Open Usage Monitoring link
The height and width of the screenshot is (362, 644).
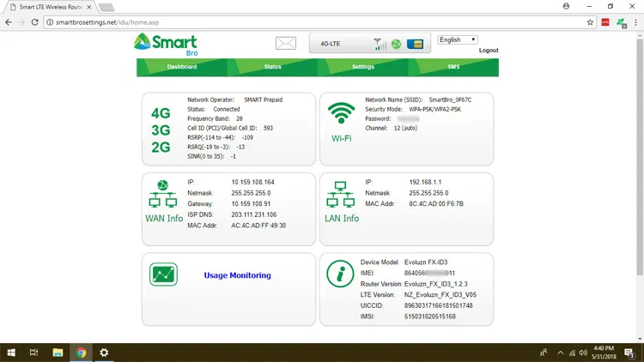pos(237,275)
